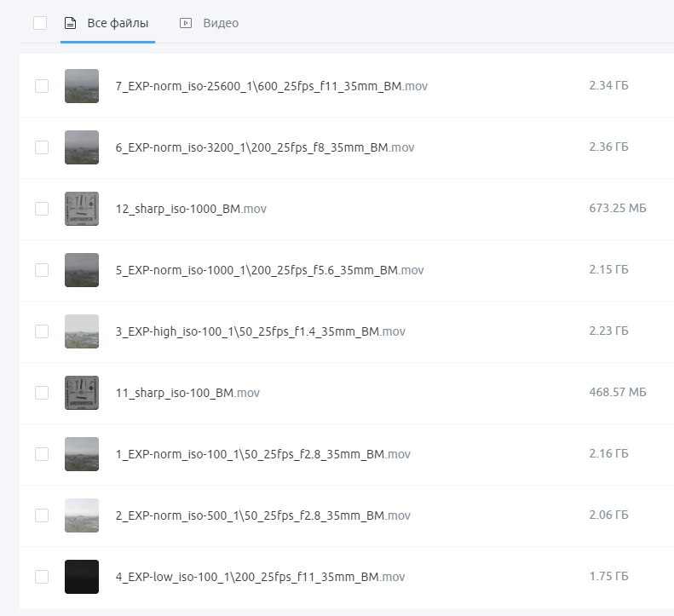674x616 pixels.
Task: Toggle the select-all checkbox in header
Action: pyautogui.click(x=40, y=23)
